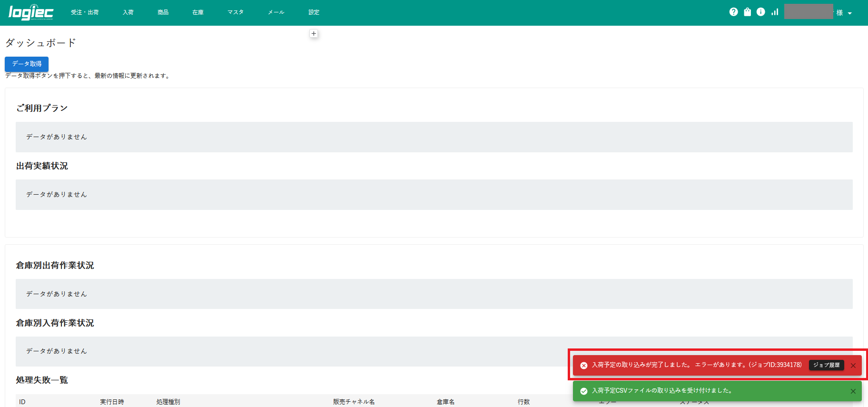Click the green success checkmark icon
The image size is (868, 407).
point(583,391)
